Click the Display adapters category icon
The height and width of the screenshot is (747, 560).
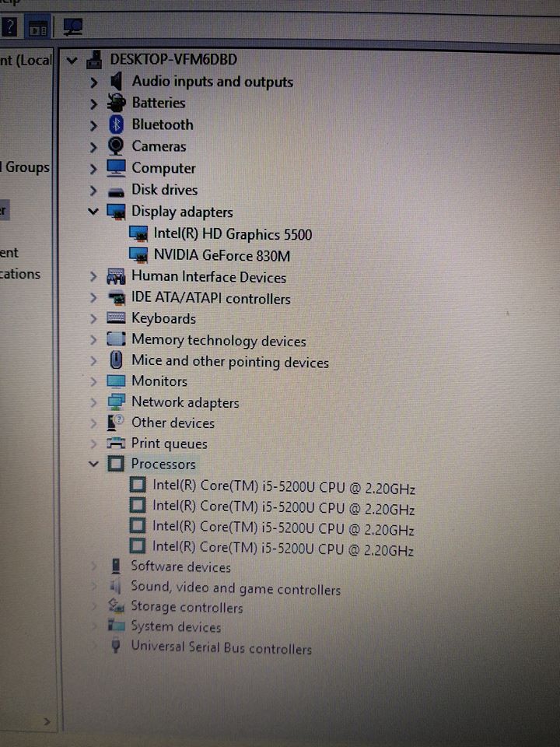[x=116, y=212]
